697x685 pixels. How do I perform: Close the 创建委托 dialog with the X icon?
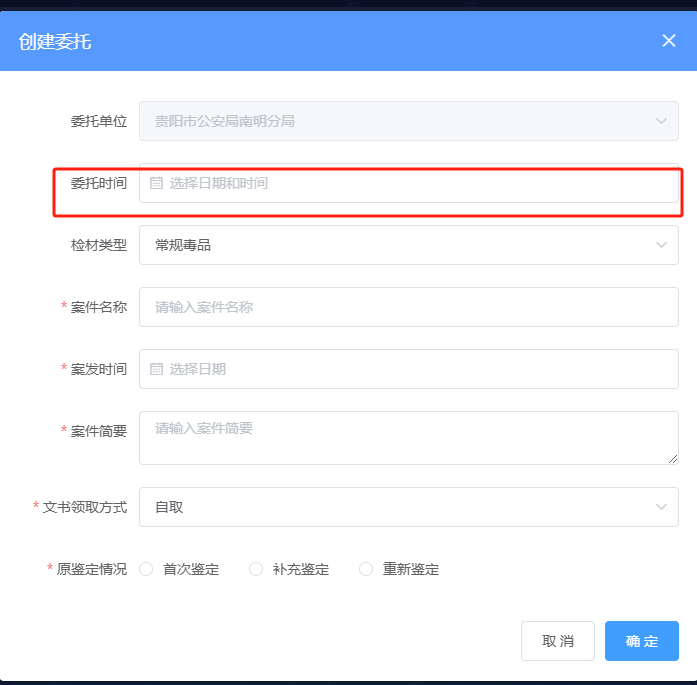pyautogui.click(x=669, y=41)
